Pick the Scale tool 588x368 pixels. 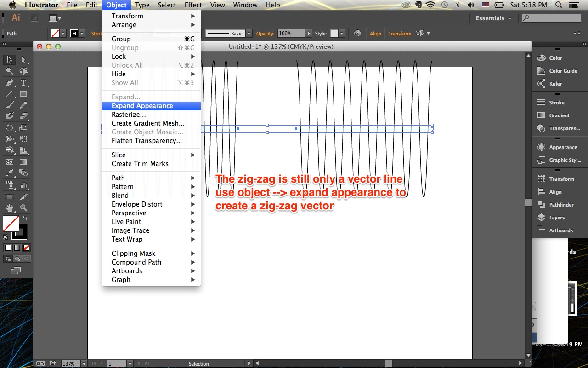point(23,128)
